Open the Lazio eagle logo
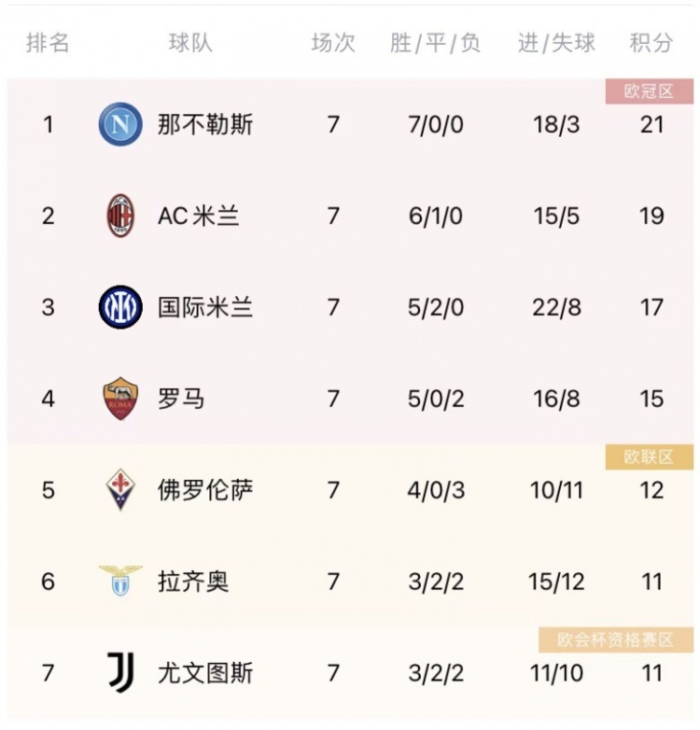Viewport: 700px width, 730px height. pyautogui.click(x=120, y=581)
